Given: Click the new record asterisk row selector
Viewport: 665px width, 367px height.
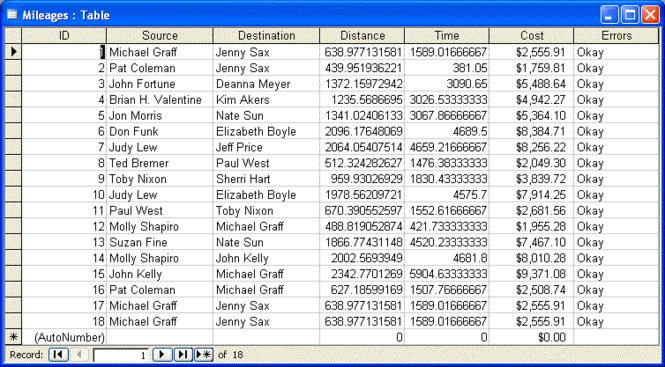Looking at the screenshot, I should (x=13, y=338).
